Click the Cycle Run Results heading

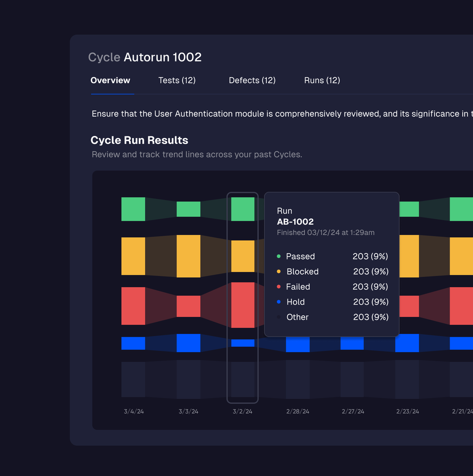(x=139, y=140)
